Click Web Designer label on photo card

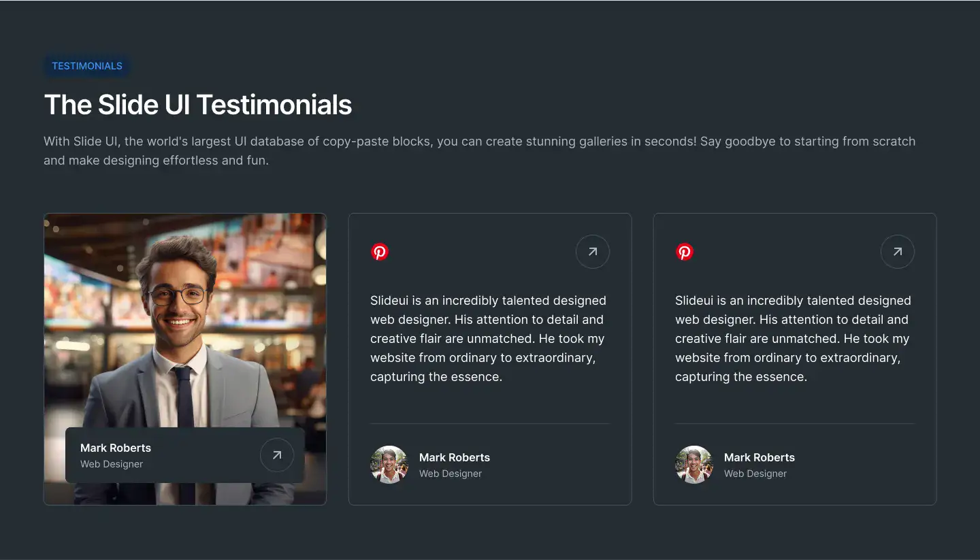point(112,464)
